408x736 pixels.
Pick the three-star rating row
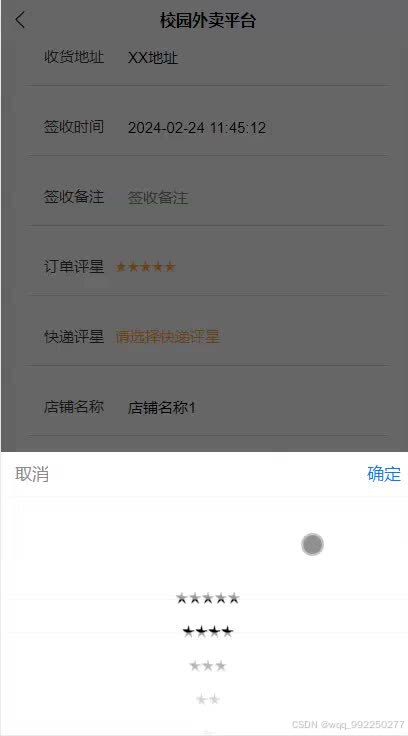click(208, 666)
